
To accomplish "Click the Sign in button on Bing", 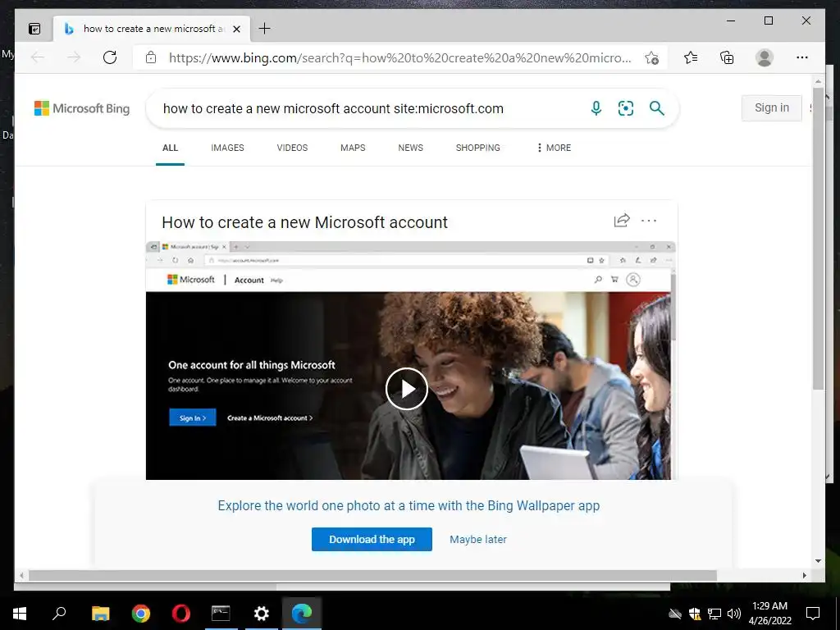I will click(x=771, y=107).
